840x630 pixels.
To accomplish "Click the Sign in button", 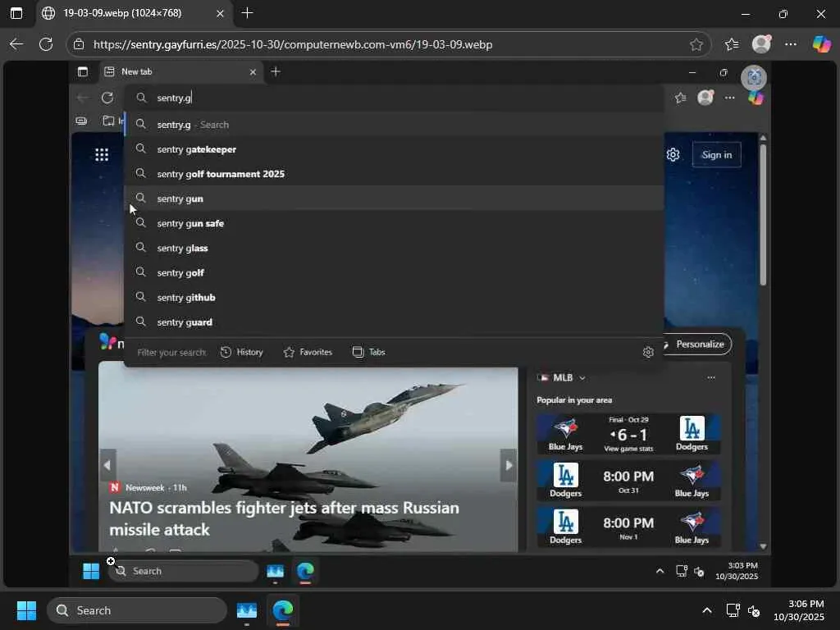I will 716,155.
